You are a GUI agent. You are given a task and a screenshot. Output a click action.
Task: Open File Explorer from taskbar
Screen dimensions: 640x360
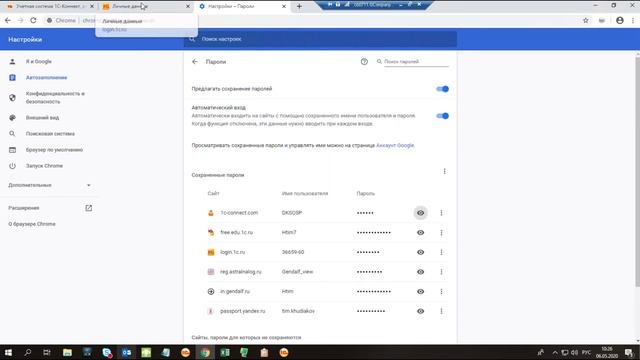67,353
